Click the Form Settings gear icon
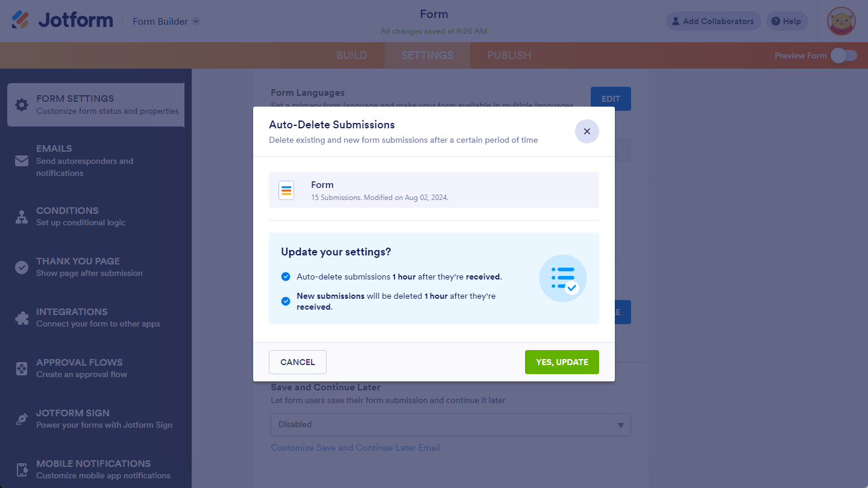This screenshot has width=868, height=488. click(22, 105)
